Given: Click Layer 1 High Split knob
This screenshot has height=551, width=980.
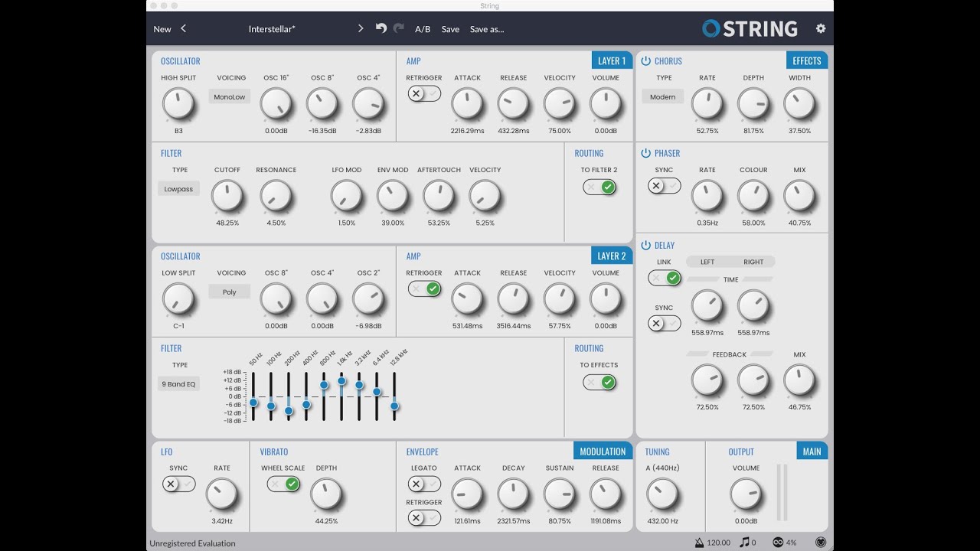Looking at the screenshot, I should pos(178,103).
